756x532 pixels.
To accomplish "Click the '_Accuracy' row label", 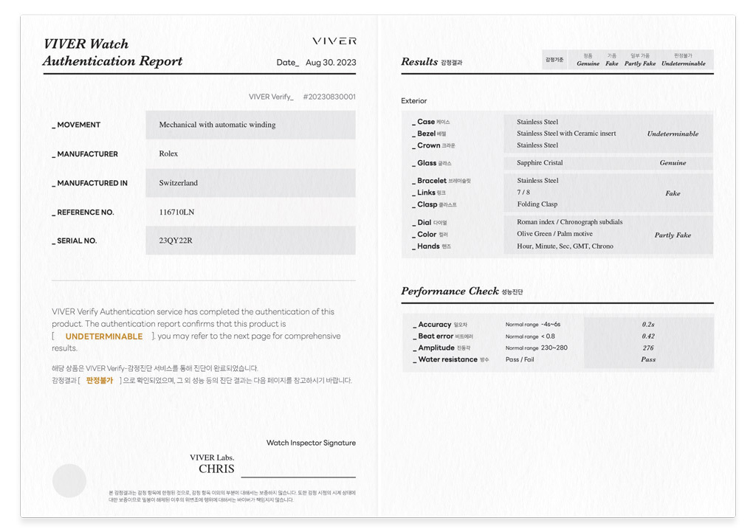I will tap(440, 325).
